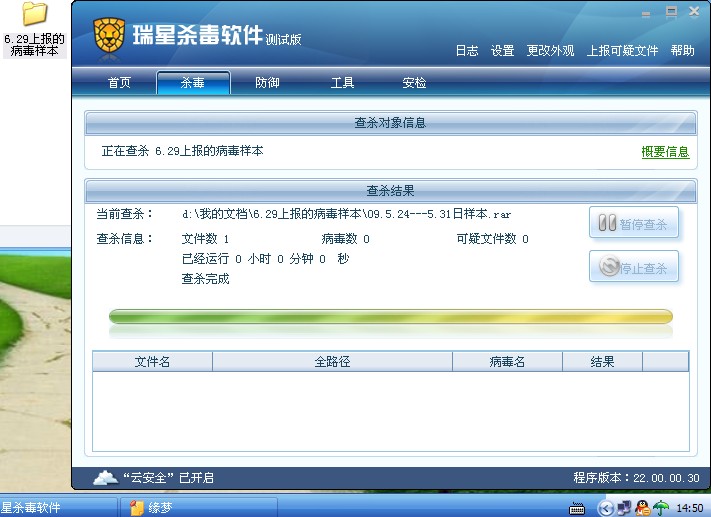Switch to the 首页 home tab

coord(119,83)
